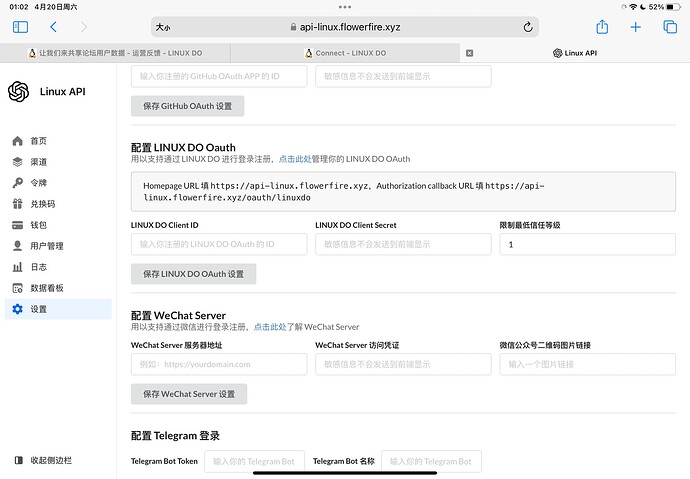
Task: Open the 日志 chart icon
Action: (x=18, y=267)
